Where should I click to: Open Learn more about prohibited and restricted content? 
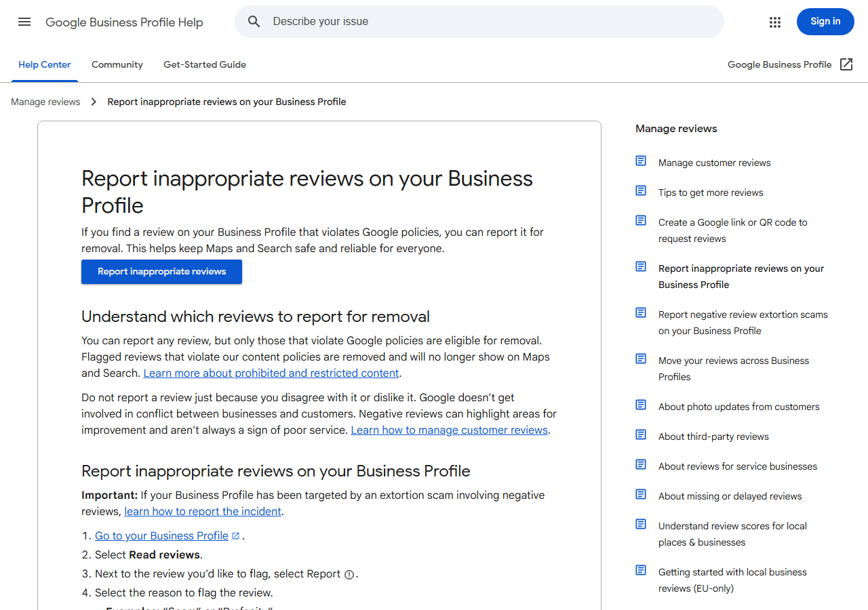[x=271, y=373]
